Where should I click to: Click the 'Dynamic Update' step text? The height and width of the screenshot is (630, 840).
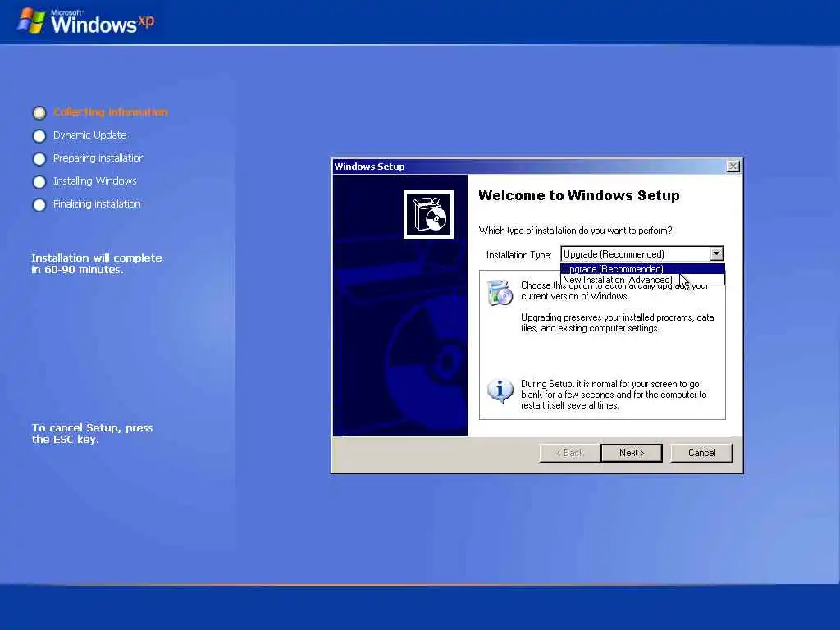point(90,135)
